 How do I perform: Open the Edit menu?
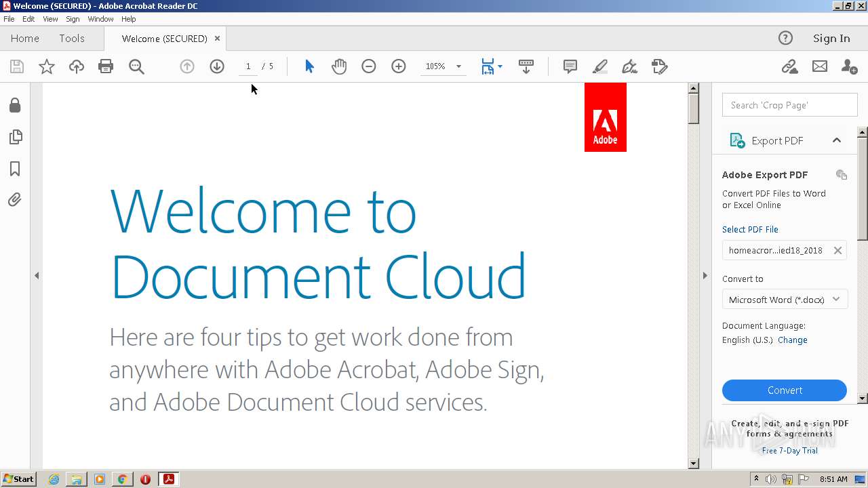click(28, 19)
